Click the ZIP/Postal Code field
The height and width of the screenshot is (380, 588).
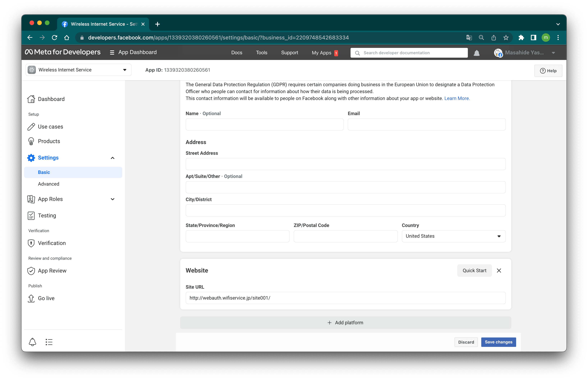tap(345, 236)
